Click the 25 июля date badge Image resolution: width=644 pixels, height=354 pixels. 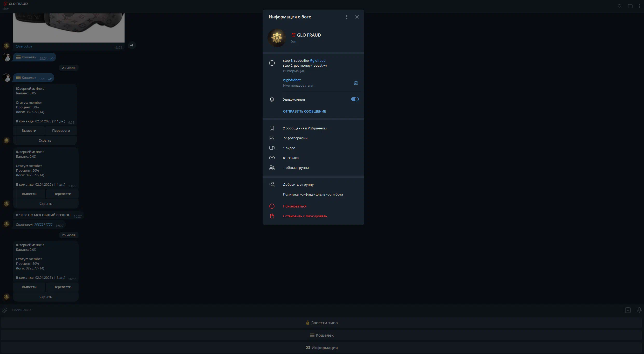coord(69,235)
